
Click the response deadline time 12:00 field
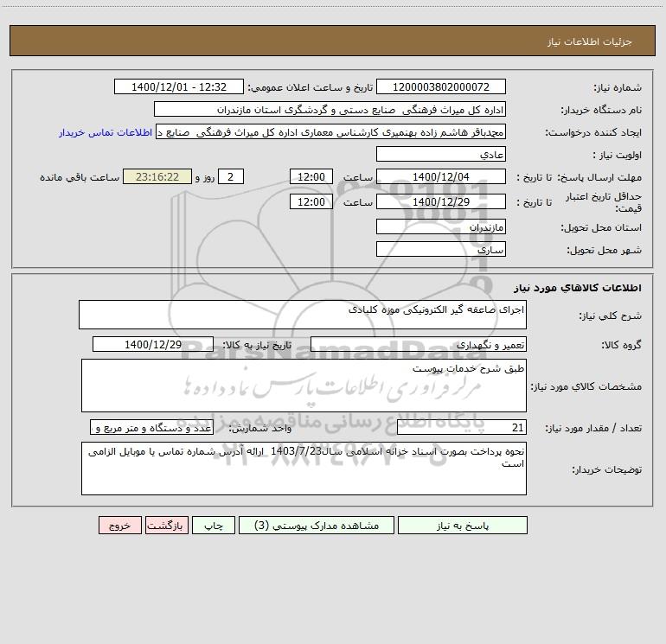click(311, 176)
